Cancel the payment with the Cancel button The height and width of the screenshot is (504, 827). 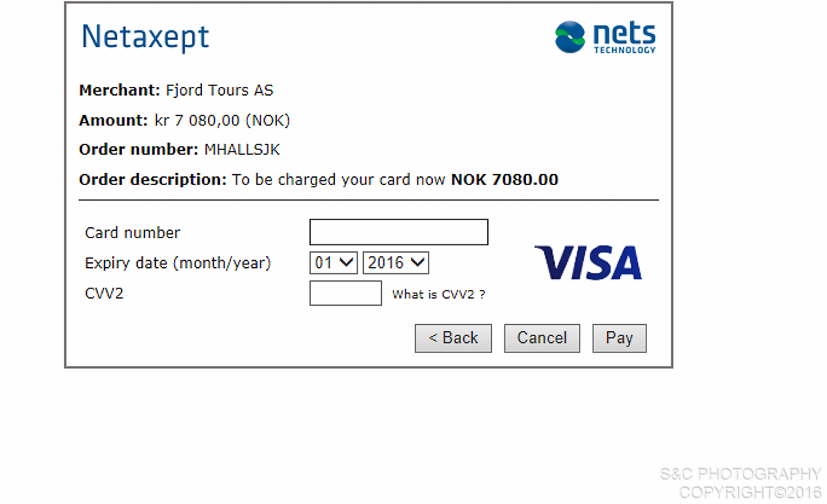click(x=542, y=338)
